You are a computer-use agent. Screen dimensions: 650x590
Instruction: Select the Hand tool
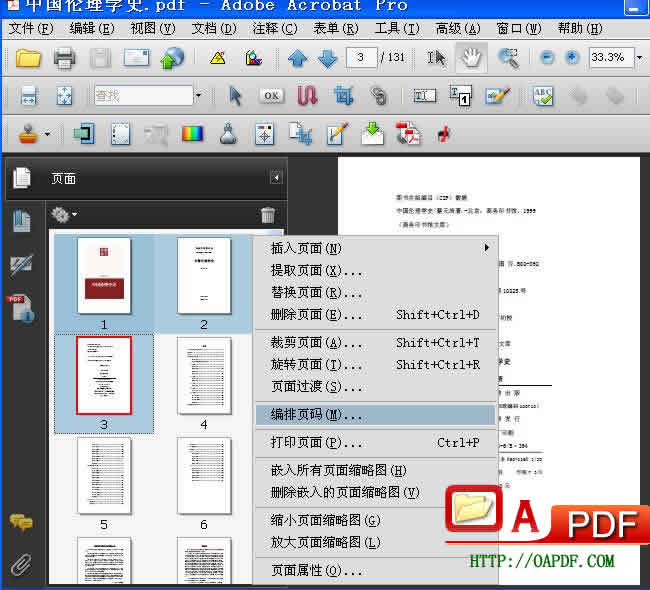[x=471, y=58]
